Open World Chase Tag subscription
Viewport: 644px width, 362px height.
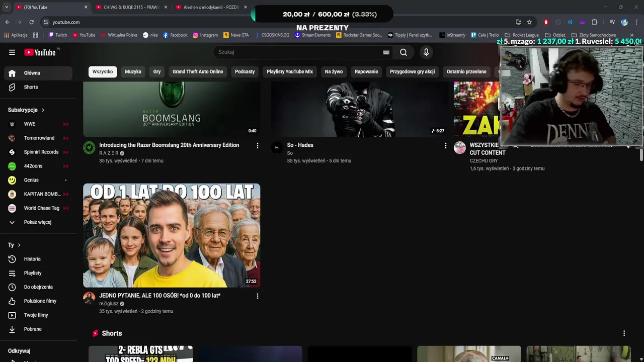(x=38, y=208)
